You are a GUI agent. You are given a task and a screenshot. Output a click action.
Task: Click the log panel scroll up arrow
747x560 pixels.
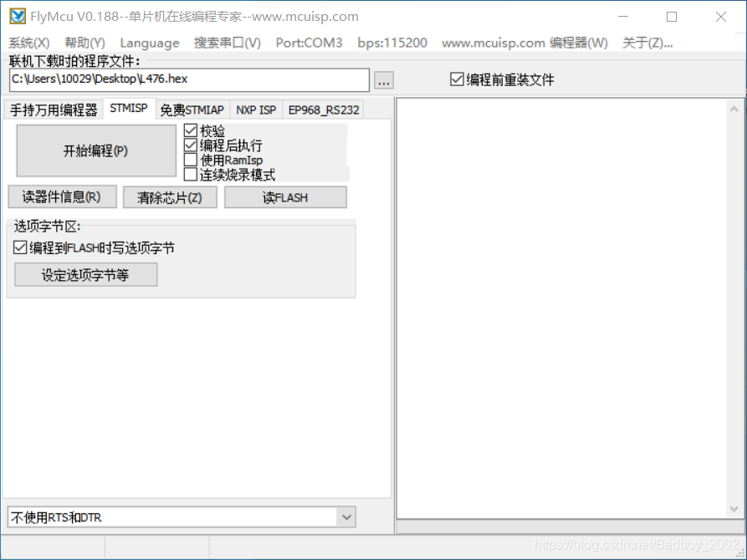734,109
